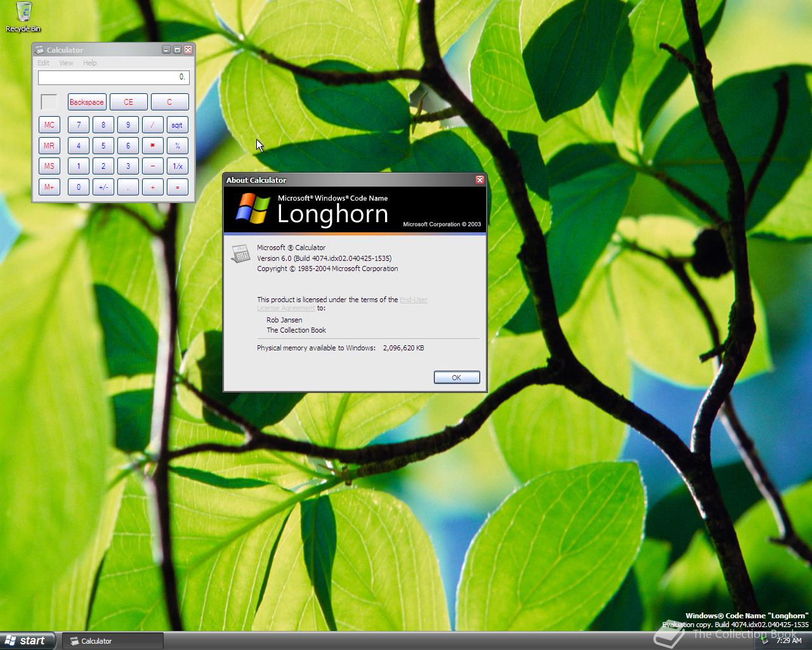Click digit 5 on Calculator

103,146
